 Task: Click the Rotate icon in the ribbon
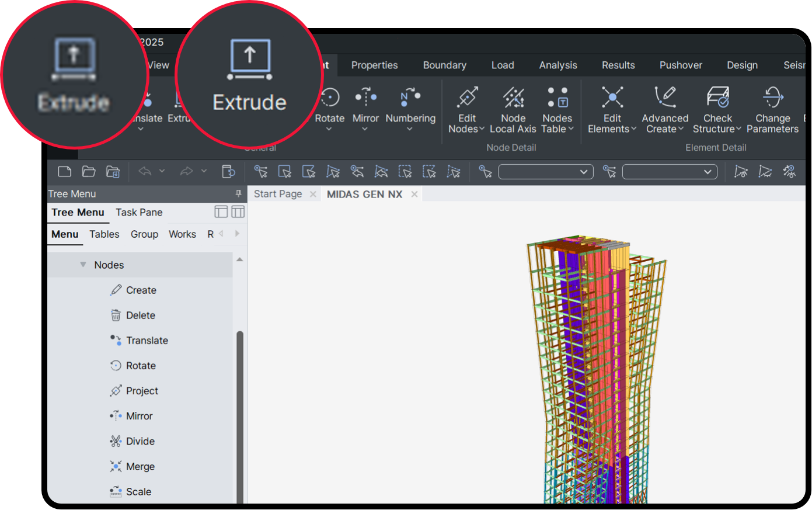click(330, 97)
